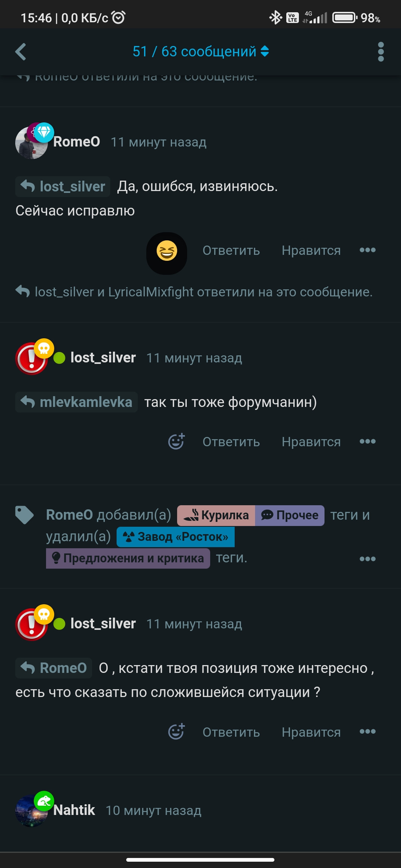401x868 pixels.
Task: Open more options on the tag change event
Action: coord(368,559)
